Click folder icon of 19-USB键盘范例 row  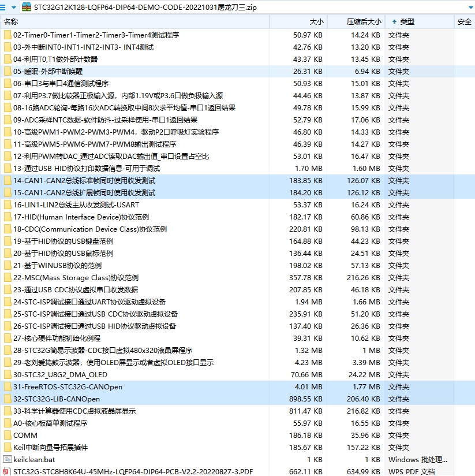(8, 241)
